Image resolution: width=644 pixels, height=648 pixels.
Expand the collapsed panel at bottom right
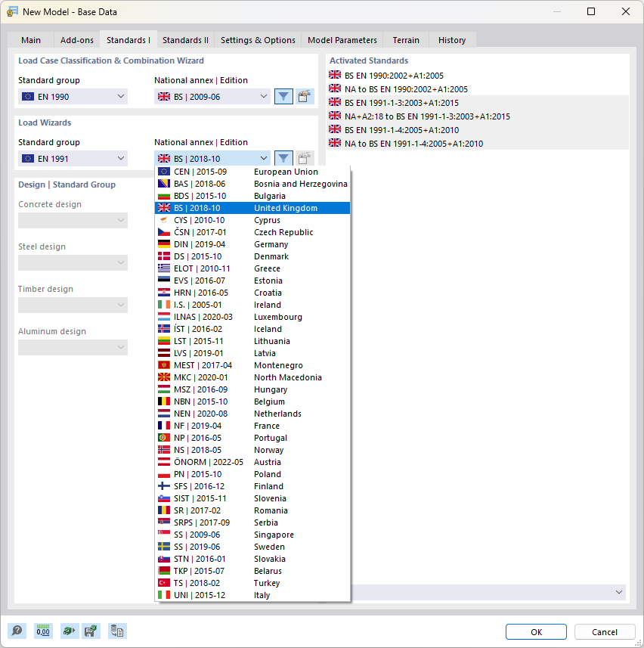pos(618,592)
